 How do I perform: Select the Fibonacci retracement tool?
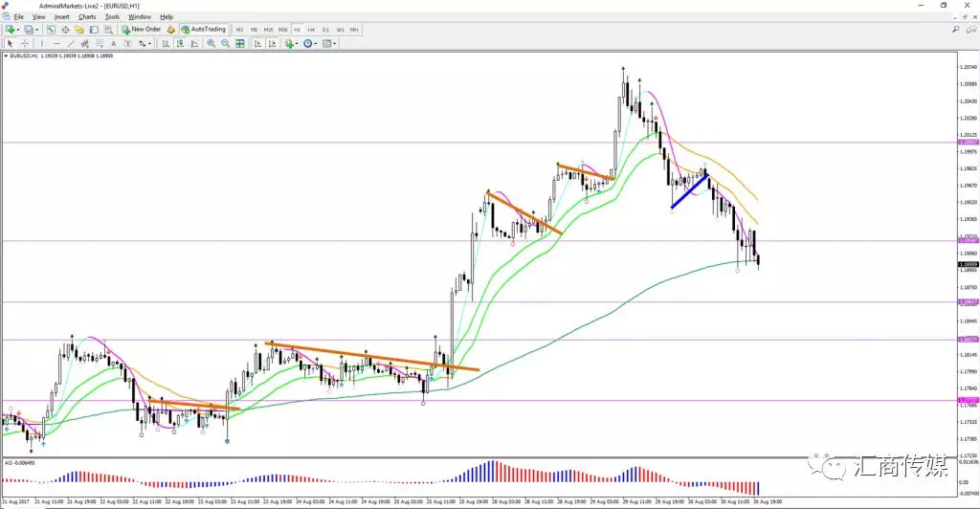[x=100, y=44]
